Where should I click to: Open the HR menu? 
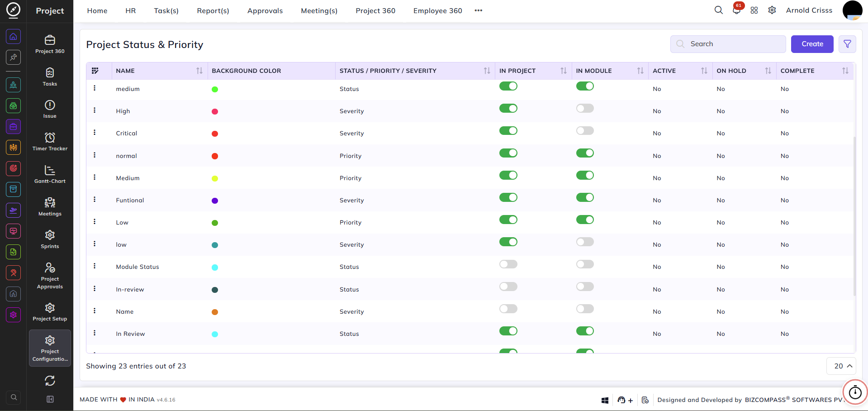131,10
